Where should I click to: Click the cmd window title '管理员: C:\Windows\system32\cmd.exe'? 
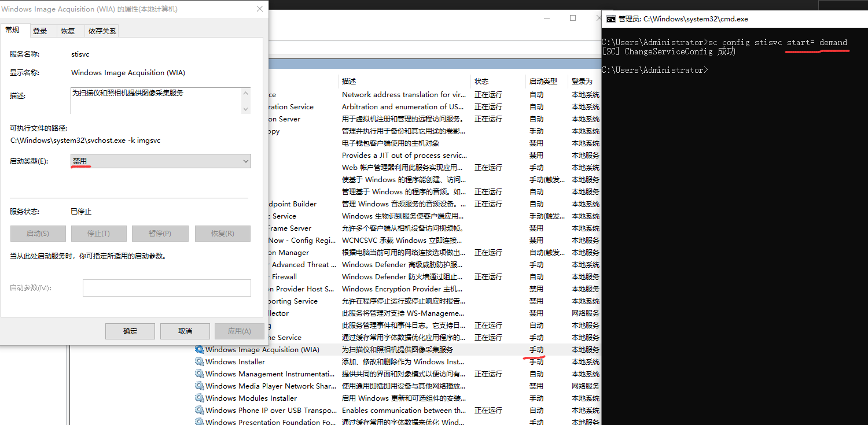(x=683, y=19)
